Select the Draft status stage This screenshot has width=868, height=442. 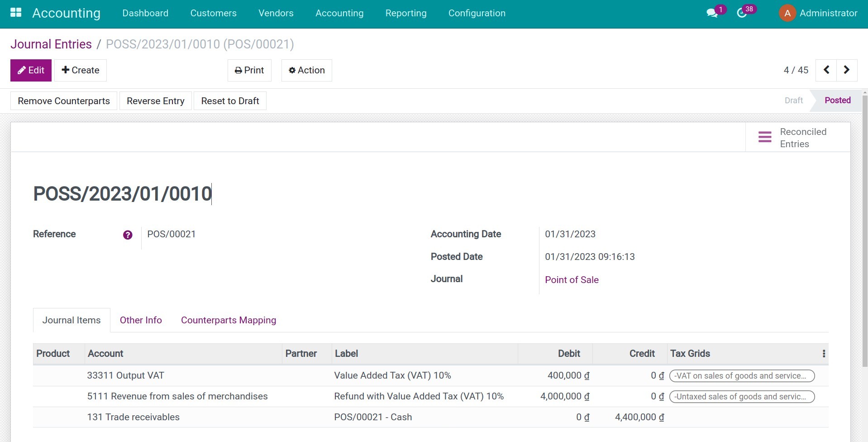[793, 101]
